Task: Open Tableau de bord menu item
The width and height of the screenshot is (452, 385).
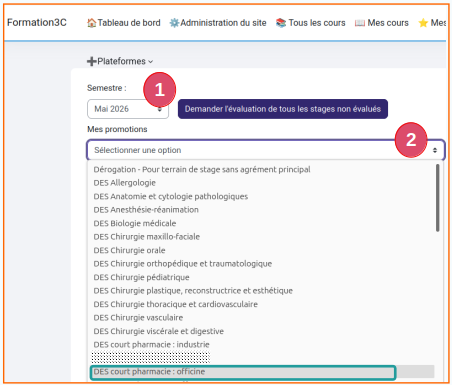Action: point(129,23)
